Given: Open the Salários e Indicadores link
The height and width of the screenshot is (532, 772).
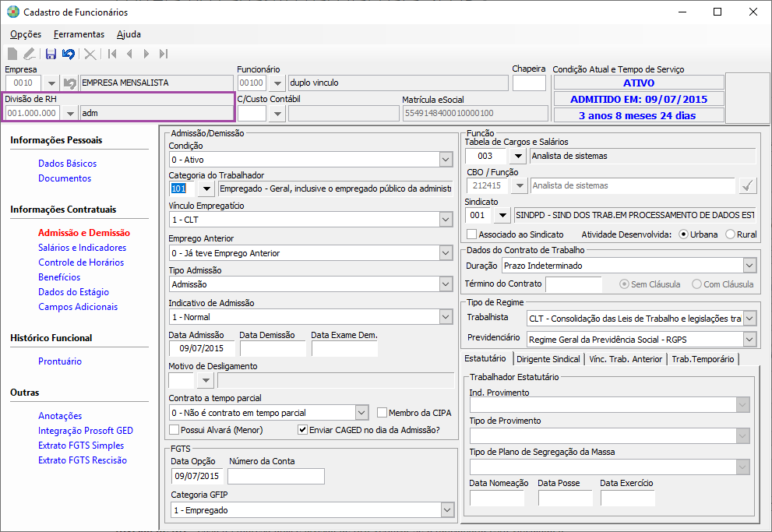Looking at the screenshot, I should click(x=83, y=248).
